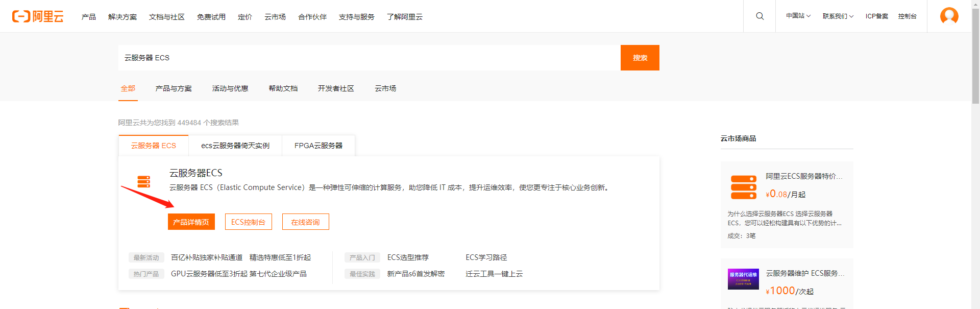Open the ECS选型推荐 link
The height and width of the screenshot is (309, 980).
pyautogui.click(x=408, y=257)
